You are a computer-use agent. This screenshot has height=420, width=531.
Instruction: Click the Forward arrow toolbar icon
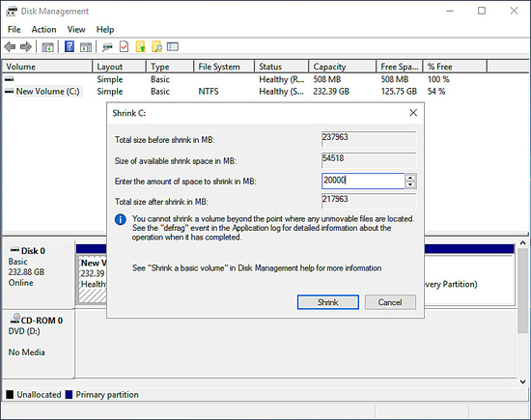tap(26, 46)
